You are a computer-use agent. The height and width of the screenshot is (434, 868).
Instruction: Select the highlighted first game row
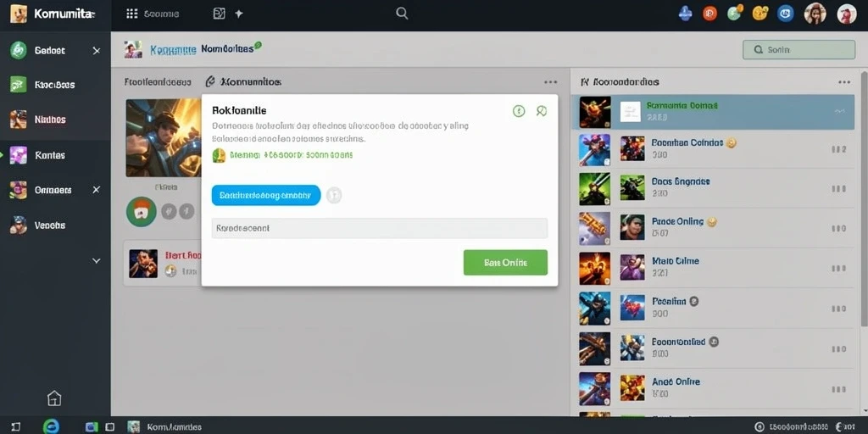coord(712,111)
